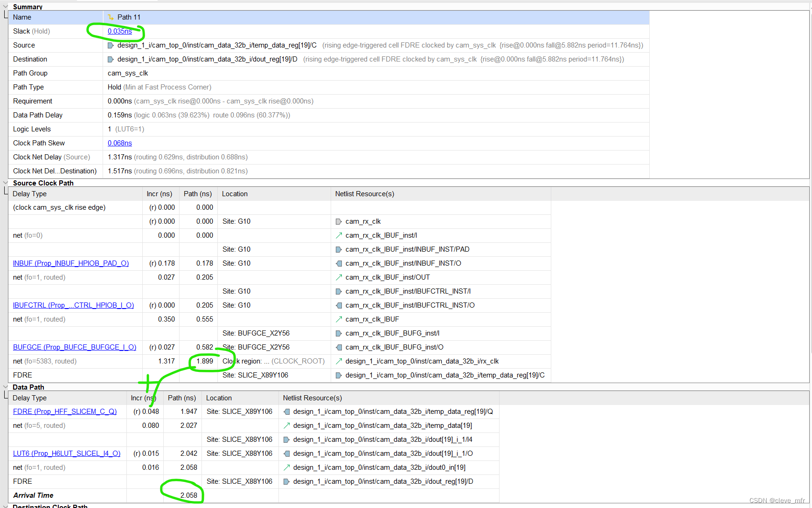Click the port icon beside cam_rx_clk
The image size is (812, 508).
339,221
